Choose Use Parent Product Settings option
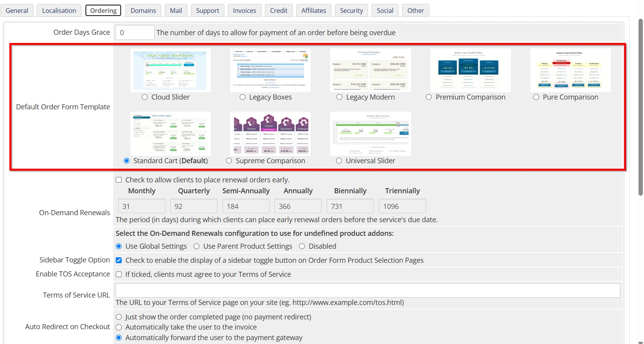 pyautogui.click(x=197, y=246)
